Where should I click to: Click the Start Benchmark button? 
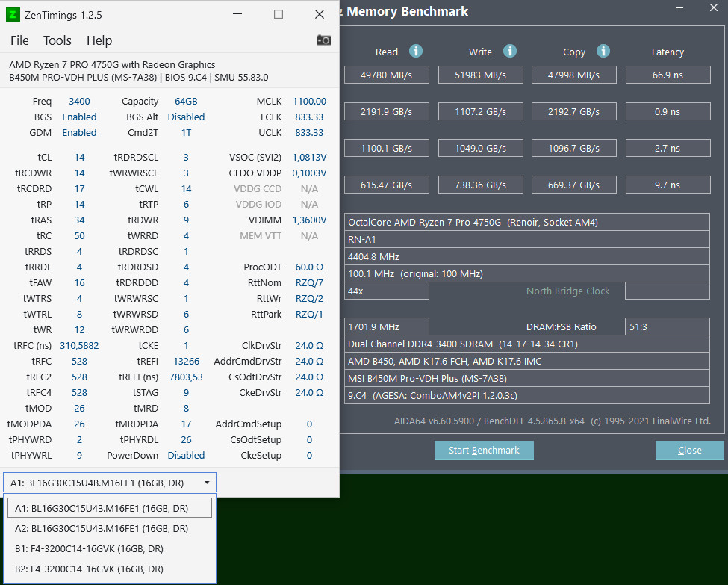(484, 451)
